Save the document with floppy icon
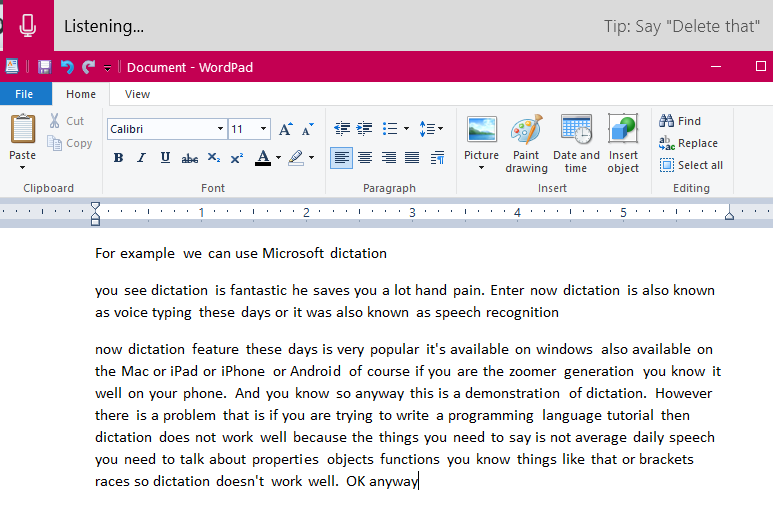The image size is (773, 520). click(44, 67)
